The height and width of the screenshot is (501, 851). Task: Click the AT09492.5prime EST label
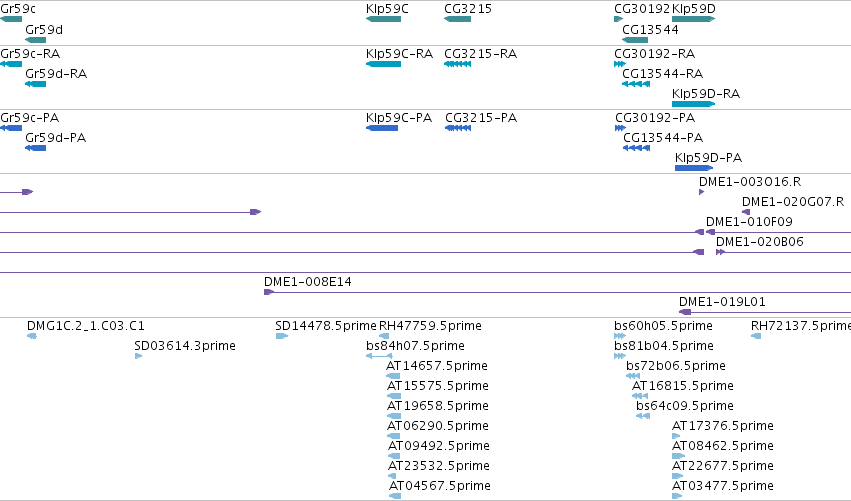click(439, 447)
